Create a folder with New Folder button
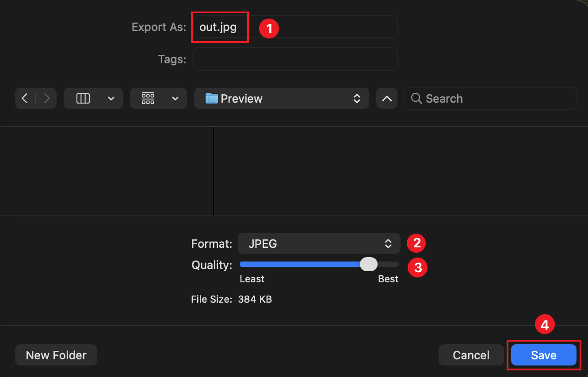 coord(56,355)
